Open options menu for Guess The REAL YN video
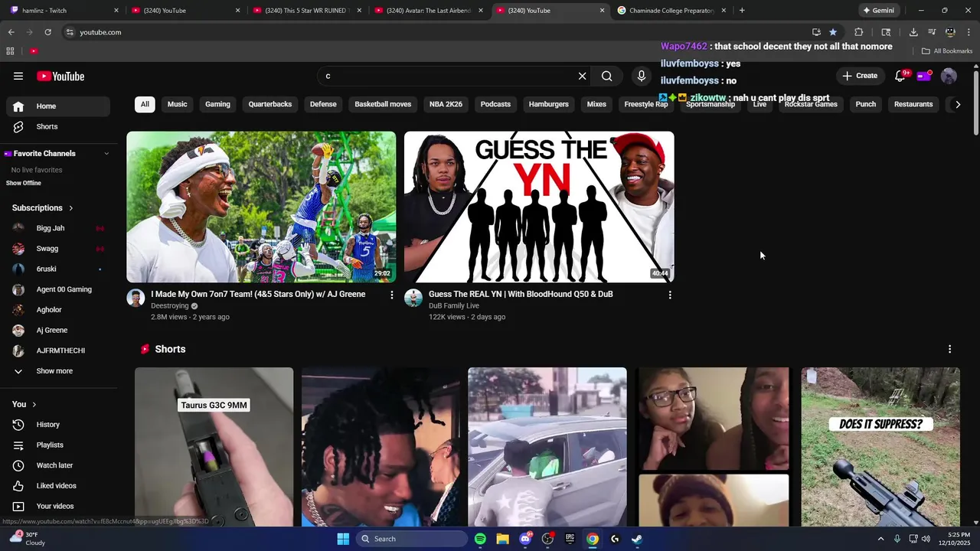 [670, 295]
